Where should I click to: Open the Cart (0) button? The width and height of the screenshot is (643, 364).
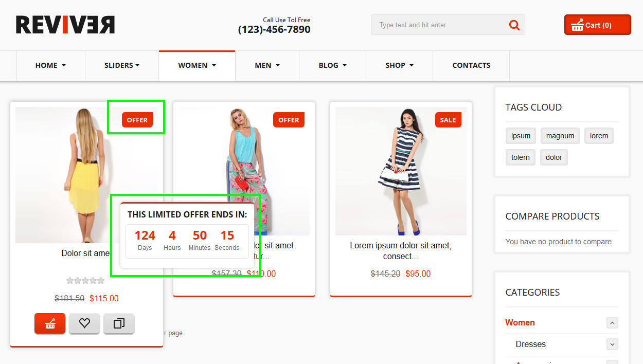click(598, 25)
